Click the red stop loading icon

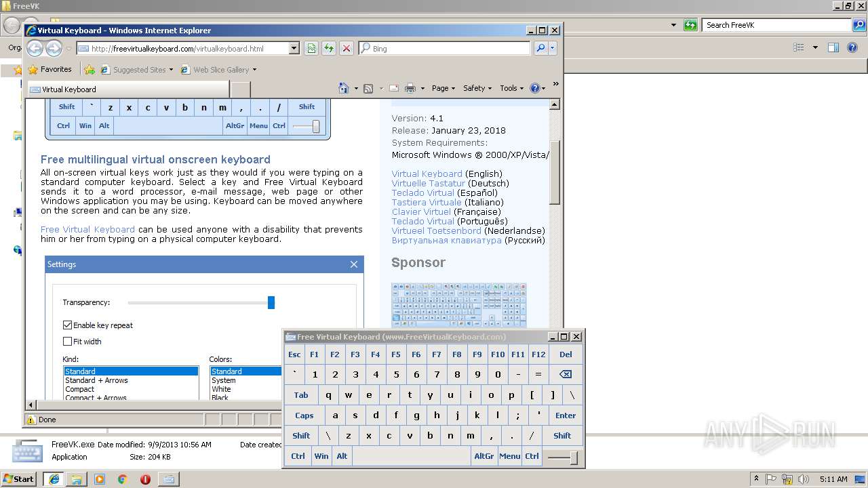(x=347, y=48)
